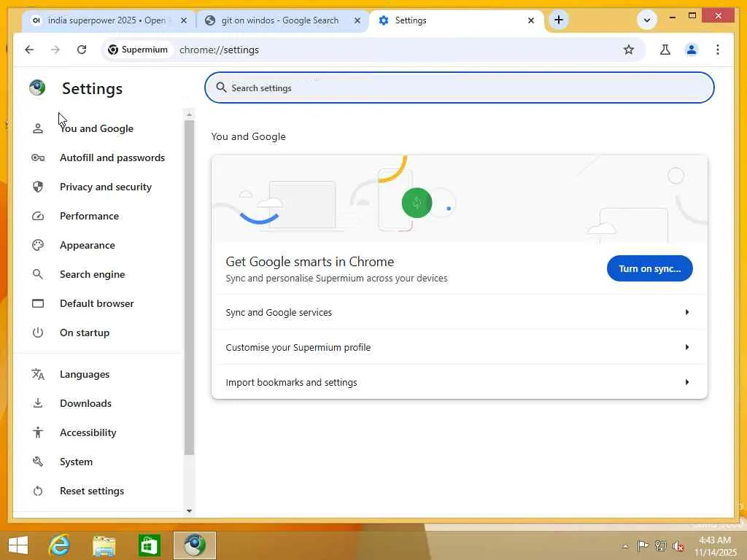Open the profile avatar menu
This screenshot has height=560, width=747.
tap(692, 50)
